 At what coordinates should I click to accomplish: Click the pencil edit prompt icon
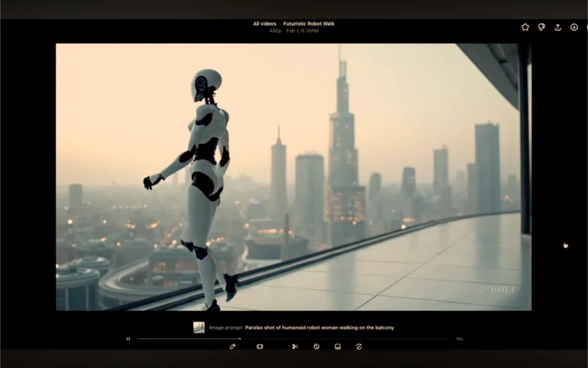(x=233, y=347)
